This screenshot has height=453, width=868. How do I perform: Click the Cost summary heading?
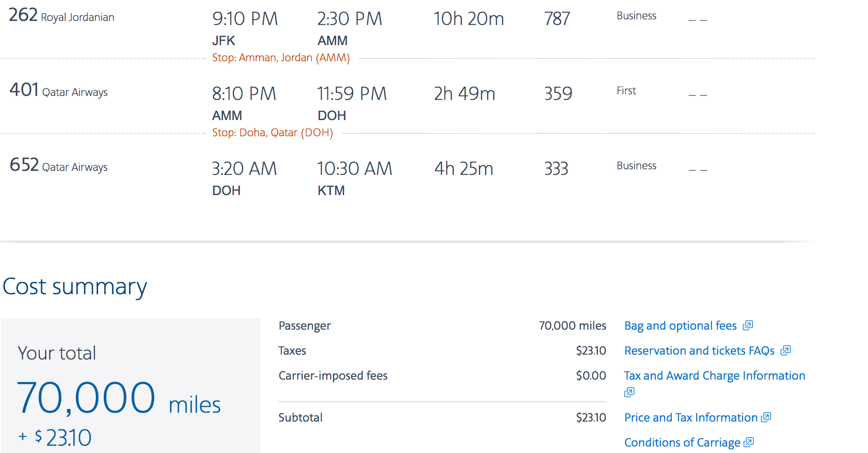75,287
